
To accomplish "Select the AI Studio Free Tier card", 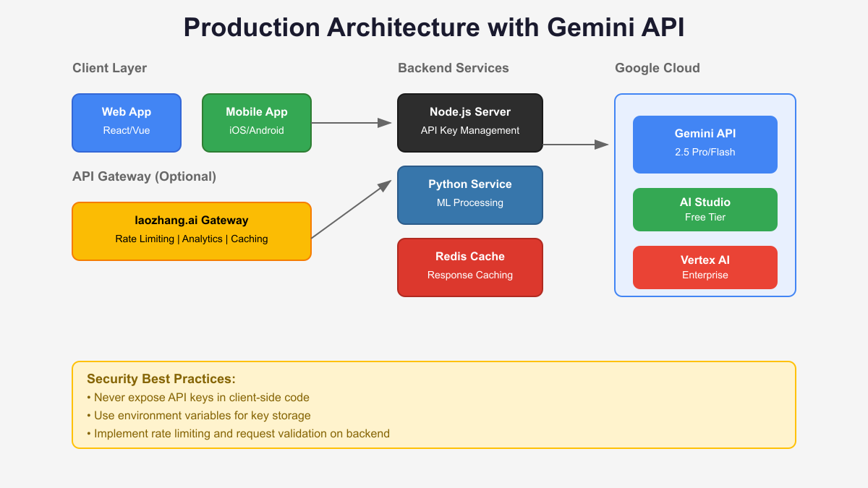I will pyautogui.click(x=705, y=210).
